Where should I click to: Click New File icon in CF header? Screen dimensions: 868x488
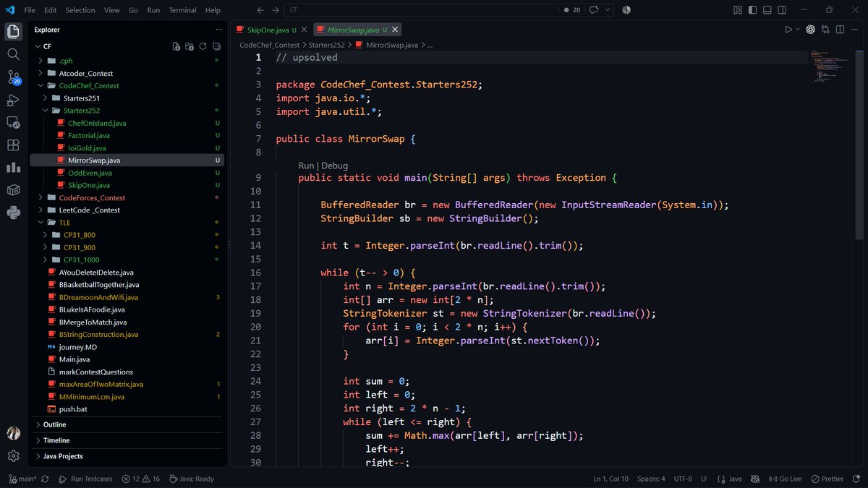tap(176, 46)
